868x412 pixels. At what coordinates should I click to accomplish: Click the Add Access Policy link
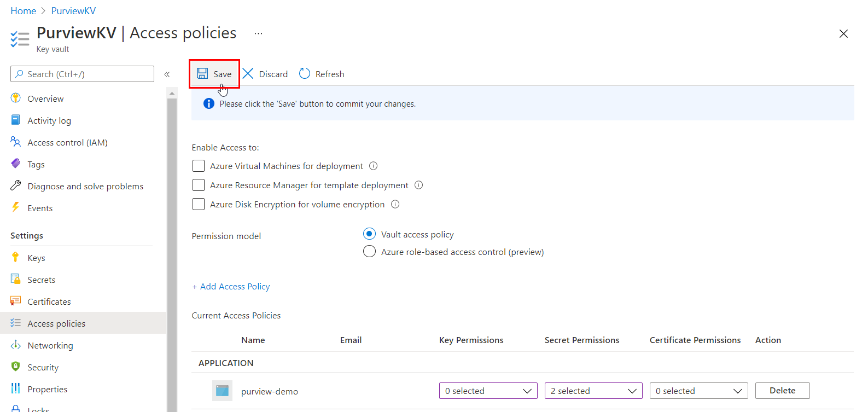pos(231,286)
